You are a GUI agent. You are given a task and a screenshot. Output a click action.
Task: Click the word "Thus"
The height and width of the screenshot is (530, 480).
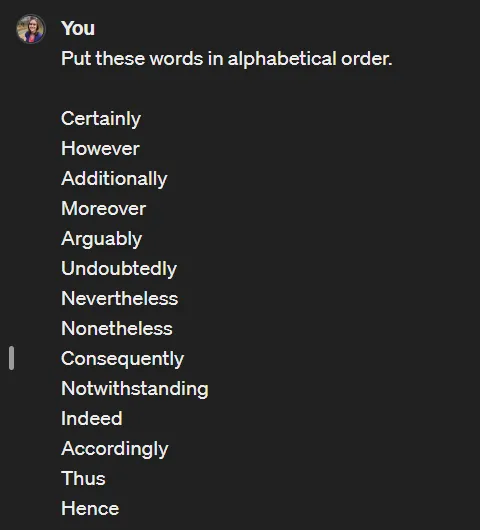point(83,479)
